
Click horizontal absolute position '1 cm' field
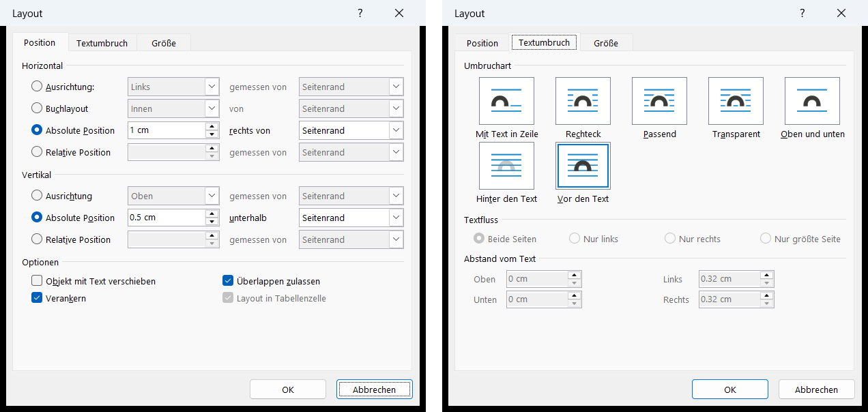pos(167,130)
